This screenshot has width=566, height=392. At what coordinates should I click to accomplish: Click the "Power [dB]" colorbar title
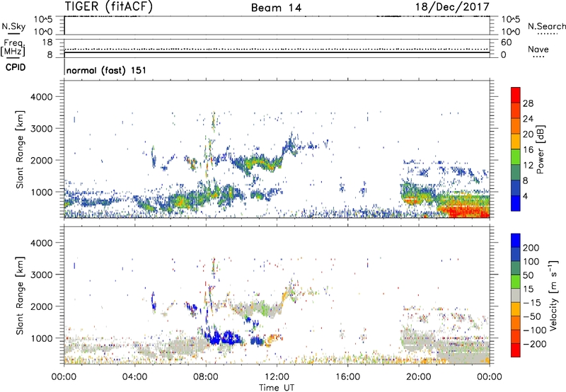(540, 149)
